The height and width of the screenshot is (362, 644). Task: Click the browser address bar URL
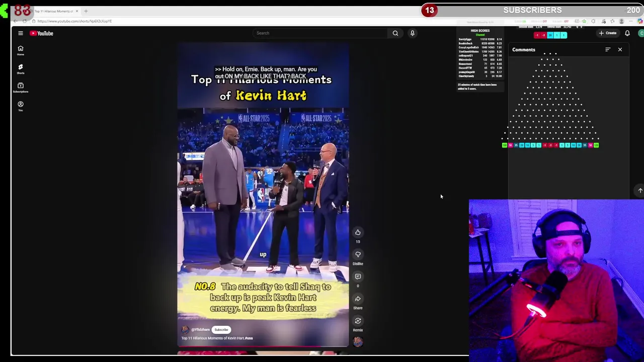74,21
